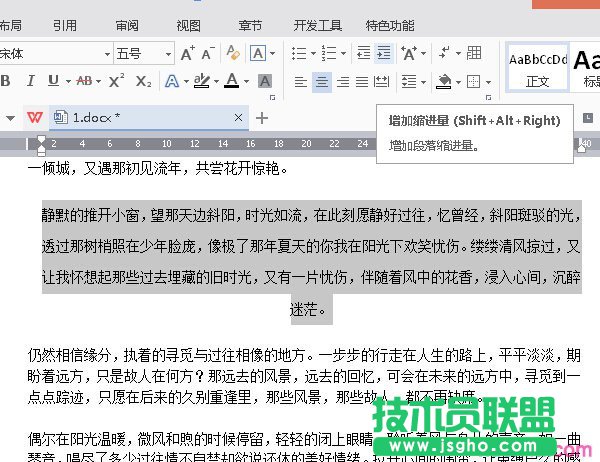
Task: Open the font dialog launcher
Action: pyautogui.click(x=272, y=98)
